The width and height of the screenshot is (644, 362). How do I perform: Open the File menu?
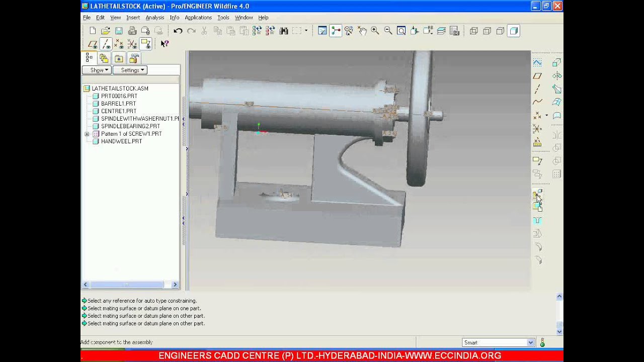87,18
